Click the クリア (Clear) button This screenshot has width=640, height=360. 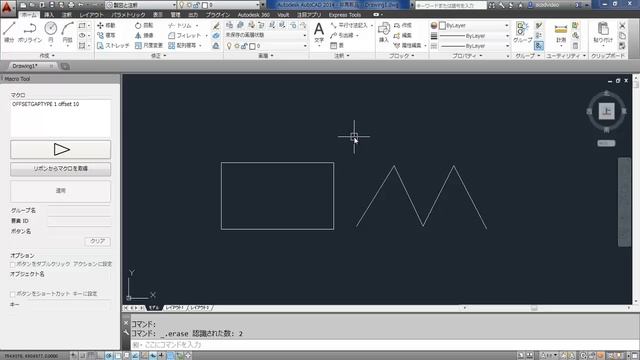(x=97, y=241)
